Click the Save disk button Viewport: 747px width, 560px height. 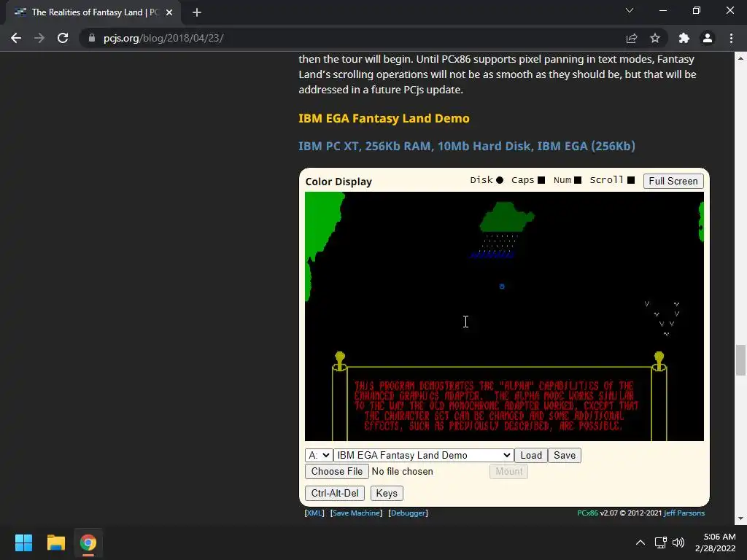tap(565, 455)
